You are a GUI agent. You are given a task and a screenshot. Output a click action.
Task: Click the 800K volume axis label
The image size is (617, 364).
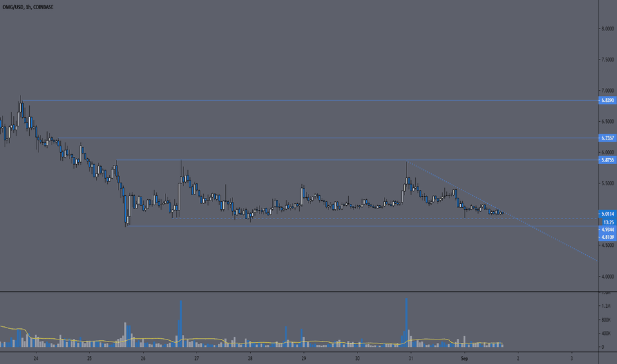coord(606,320)
